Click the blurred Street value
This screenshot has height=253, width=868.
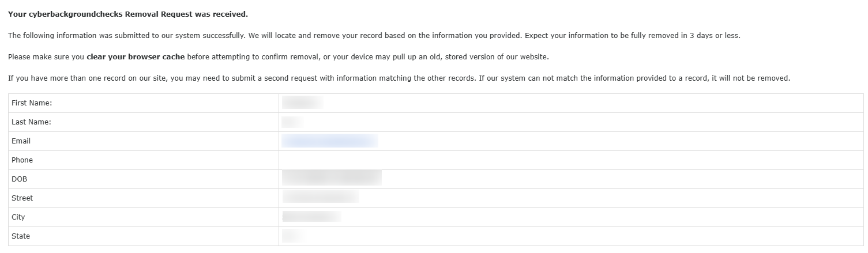point(321,197)
